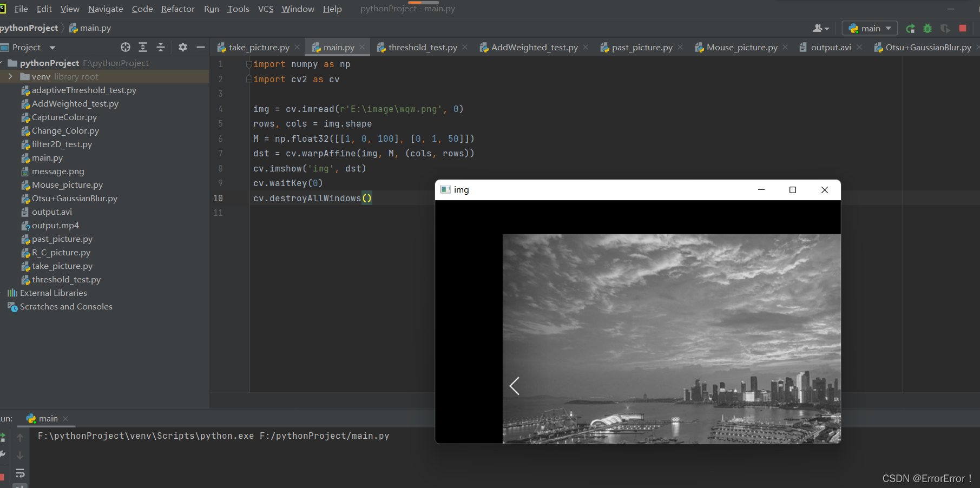This screenshot has width=980, height=488.
Task: Click the img window title icon
Action: [x=445, y=190]
